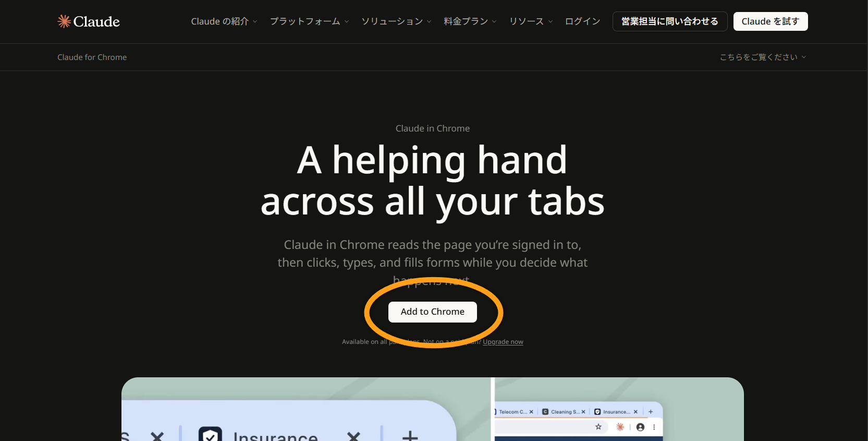Close the Telecom C... tab in the mockup
This screenshot has width=868, height=441.
[531, 412]
